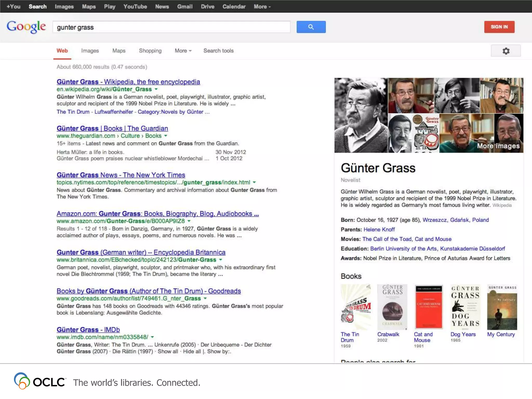This screenshot has height=399, width=532.
Task: Expand arrow beside IMDb result URL
Action: point(152,337)
